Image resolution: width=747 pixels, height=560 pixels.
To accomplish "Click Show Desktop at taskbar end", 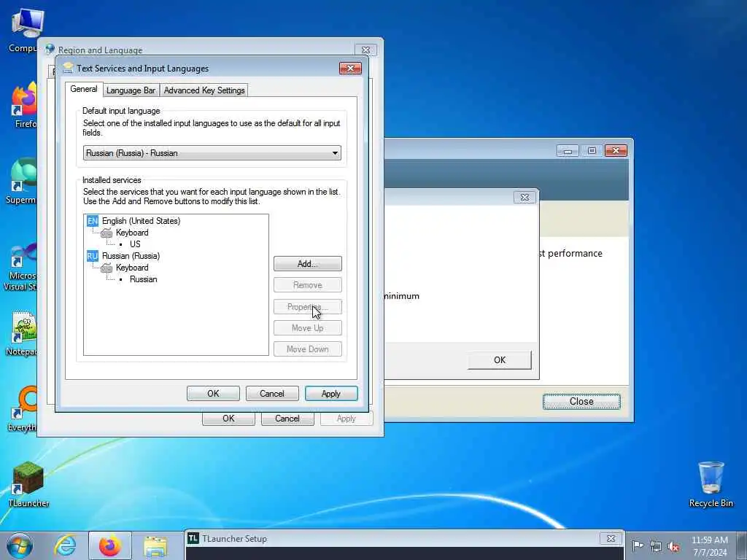I will click(741, 545).
